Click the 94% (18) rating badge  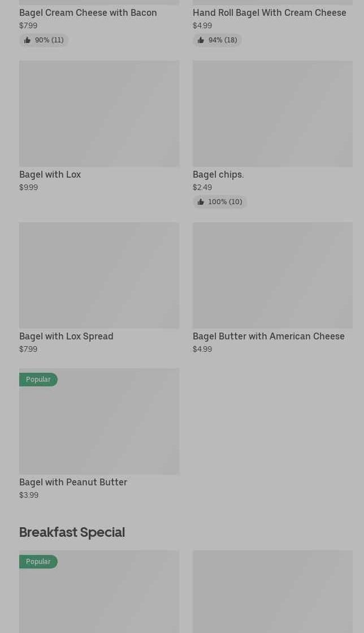[x=222, y=40]
